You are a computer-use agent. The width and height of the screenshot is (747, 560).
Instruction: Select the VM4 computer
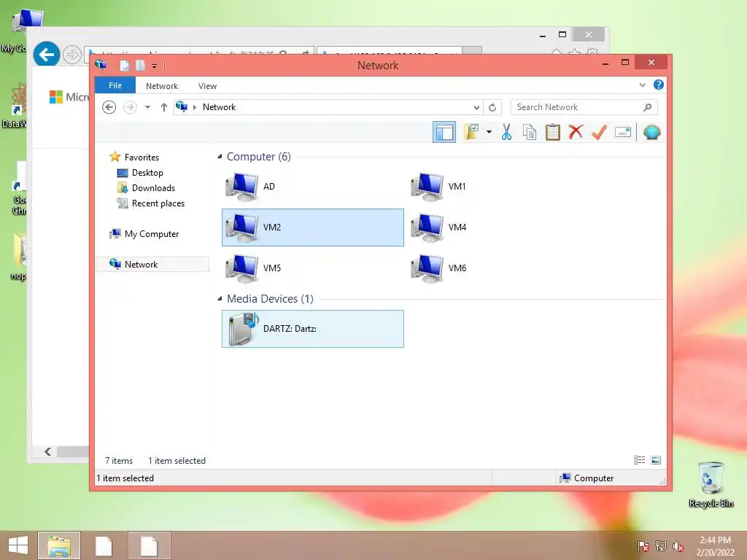498,227
